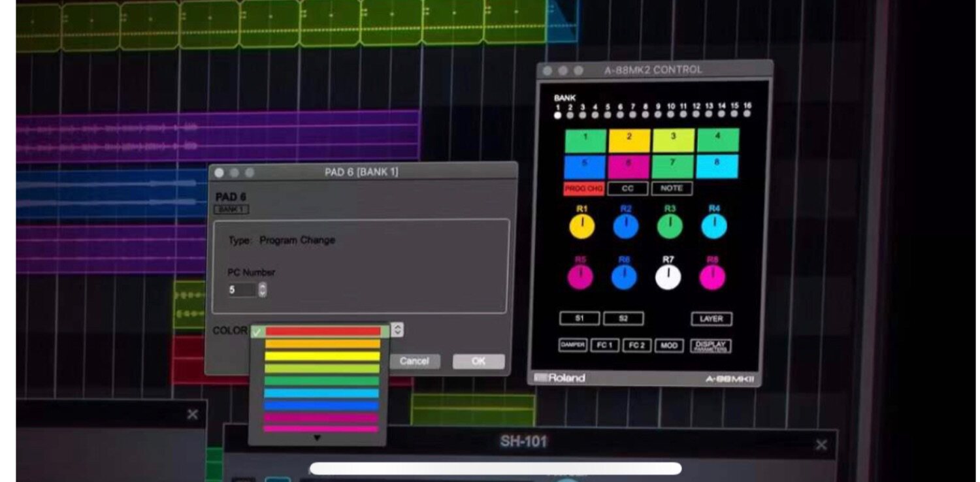
Task: Choose lime green in the COLOR list
Action: pos(322,368)
